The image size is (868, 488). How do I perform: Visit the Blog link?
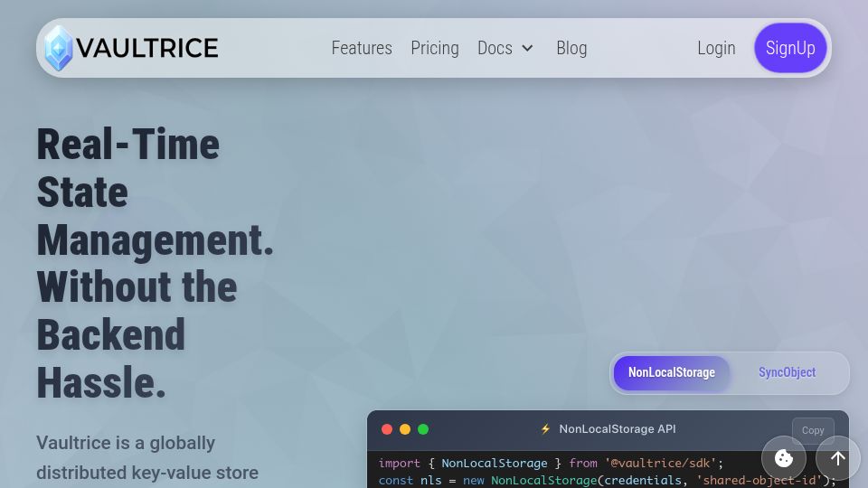571,48
